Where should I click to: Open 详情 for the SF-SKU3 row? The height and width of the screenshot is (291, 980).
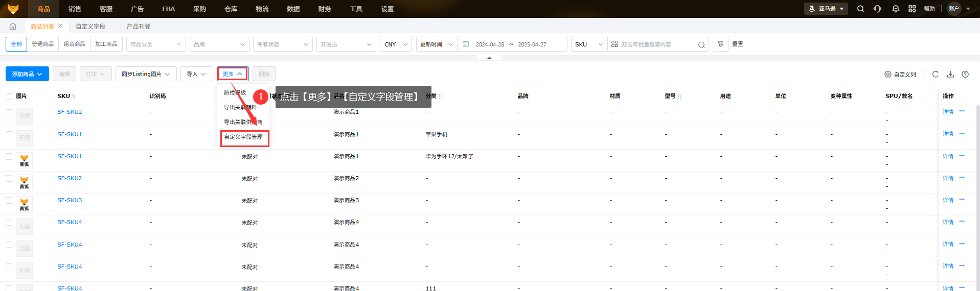948,200
